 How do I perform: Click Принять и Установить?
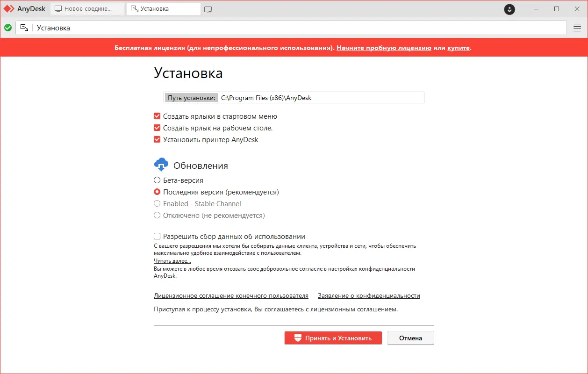[x=333, y=338]
